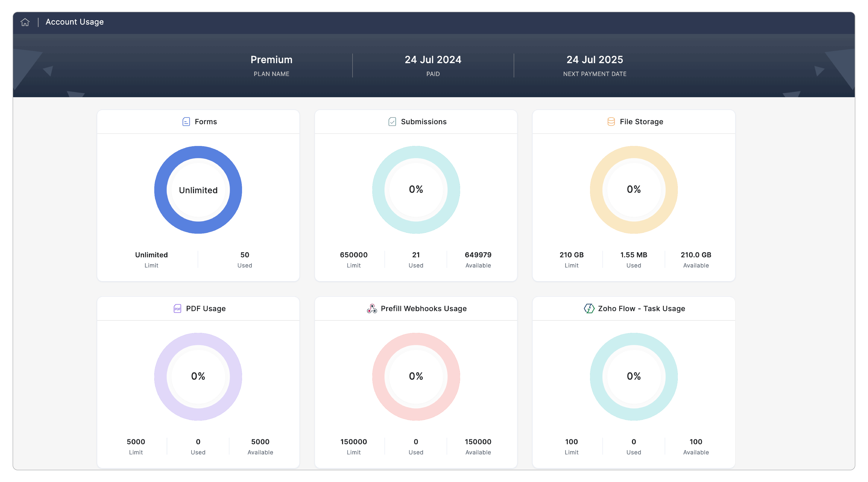Screen dimensions: 868x482
Task: Click the Prefill Webhooks icon
Action: click(372, 309)
